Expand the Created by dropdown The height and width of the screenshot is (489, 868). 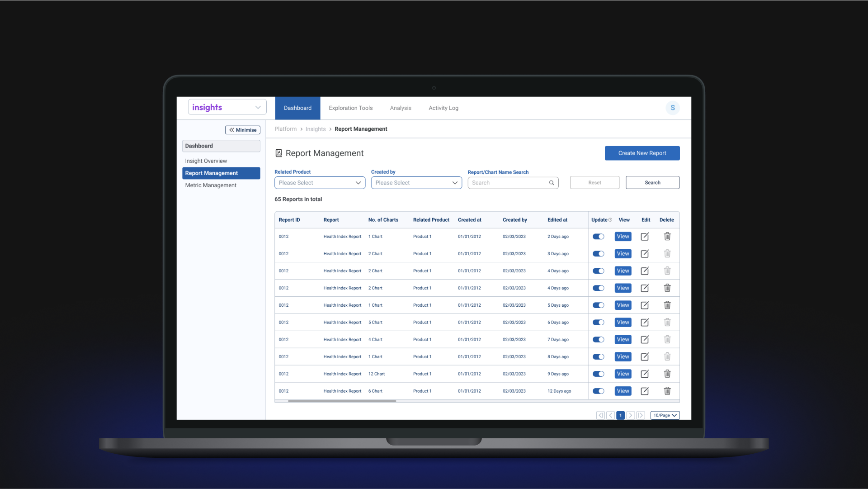click(416, 183)
